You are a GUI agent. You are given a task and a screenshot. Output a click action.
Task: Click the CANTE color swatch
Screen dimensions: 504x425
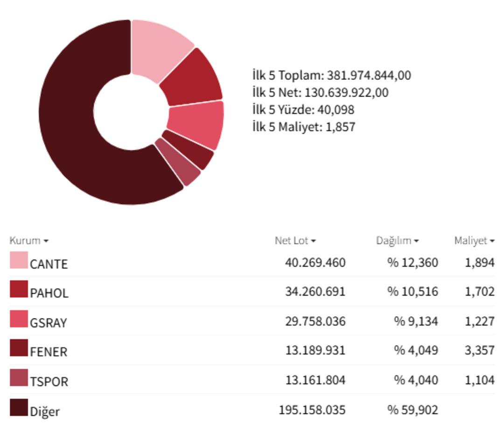click(19, 260)
